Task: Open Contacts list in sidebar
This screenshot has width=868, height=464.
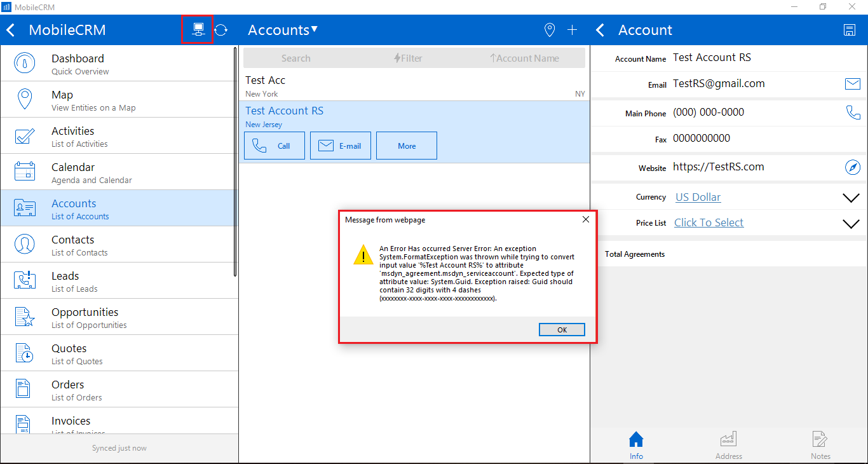Action: (x=119, y=245)
